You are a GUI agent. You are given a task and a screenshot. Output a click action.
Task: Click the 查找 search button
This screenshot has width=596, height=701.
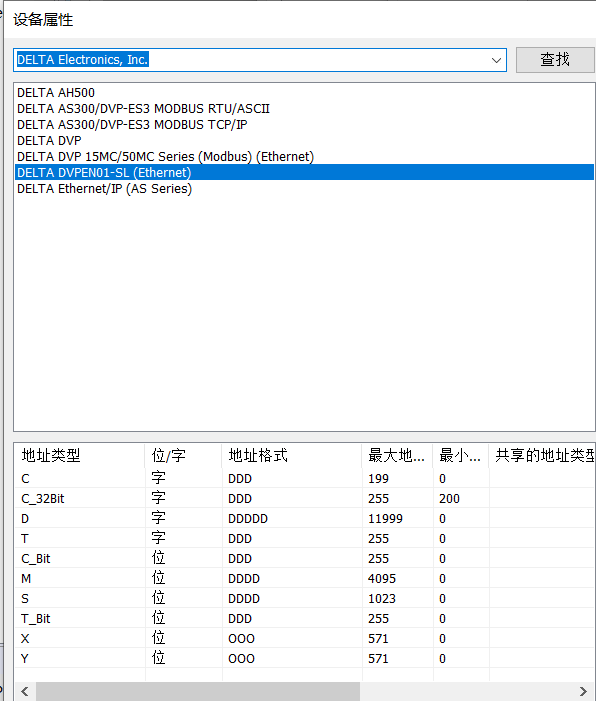point(555,59)
